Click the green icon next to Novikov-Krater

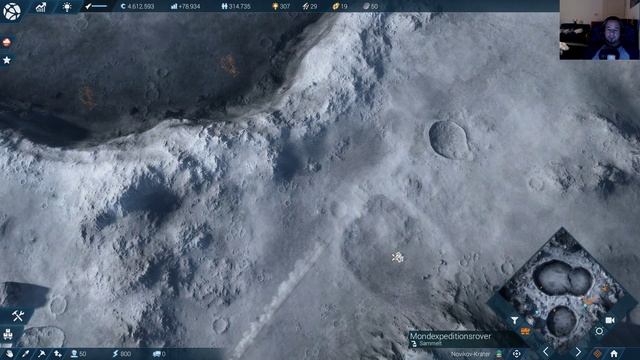point(499,354)
